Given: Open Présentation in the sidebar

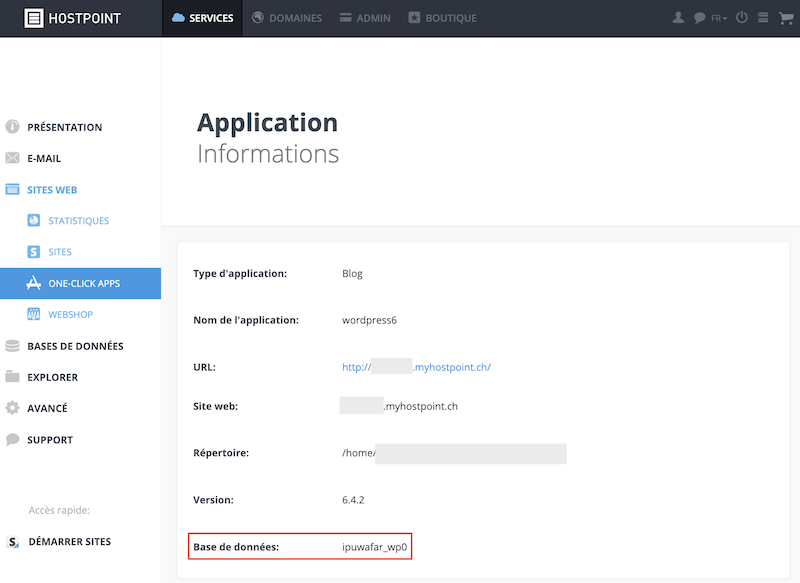Looking at the screenshot, I should tap(65, 127).
